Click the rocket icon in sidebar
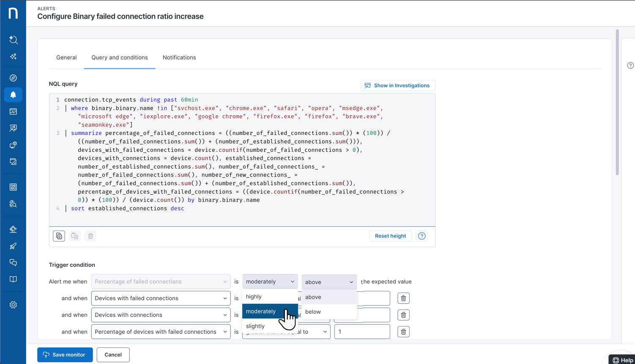 [13, 246]
